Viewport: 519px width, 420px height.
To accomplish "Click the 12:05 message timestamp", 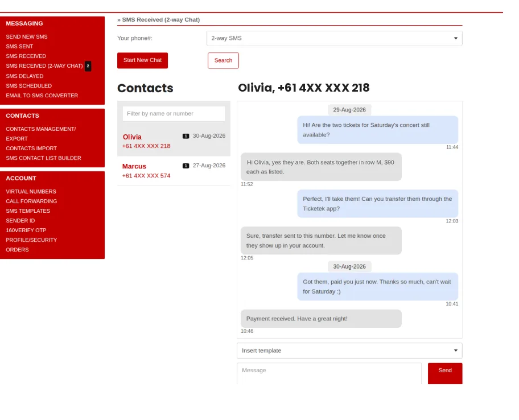I will pos(247,258).
